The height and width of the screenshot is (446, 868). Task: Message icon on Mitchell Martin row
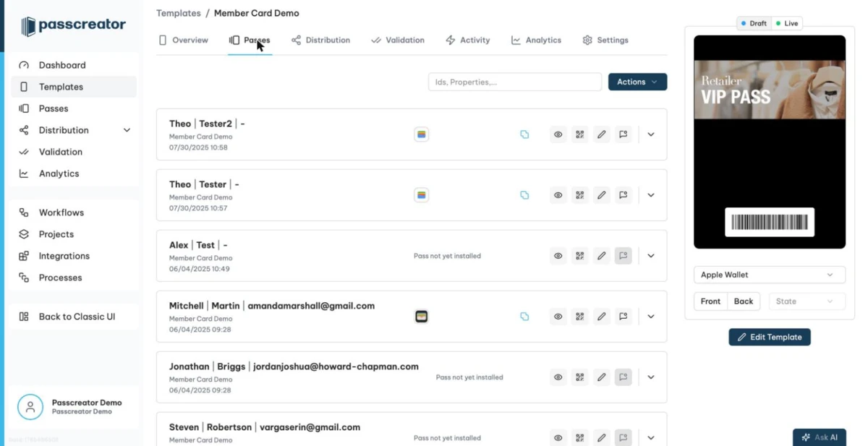[623, 317]
